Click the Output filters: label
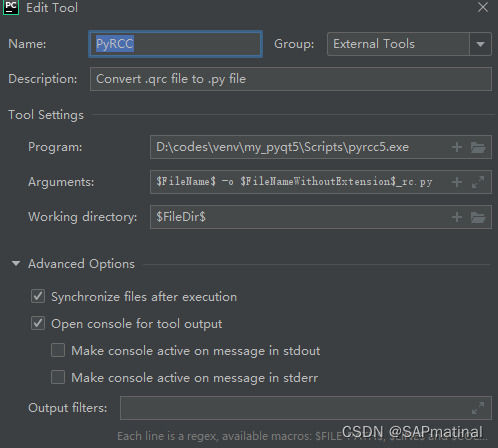The image size is (498, 448). pos(68,408)
